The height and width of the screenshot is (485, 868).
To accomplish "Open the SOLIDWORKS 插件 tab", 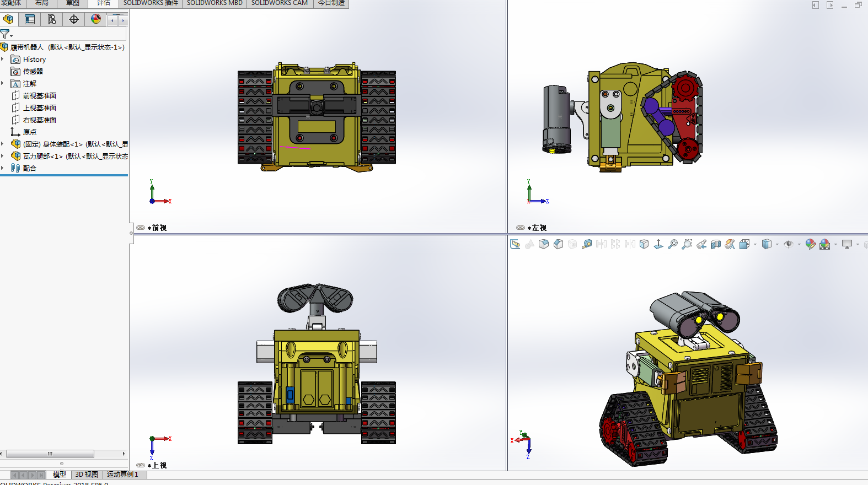I will (x=151, y=3).
